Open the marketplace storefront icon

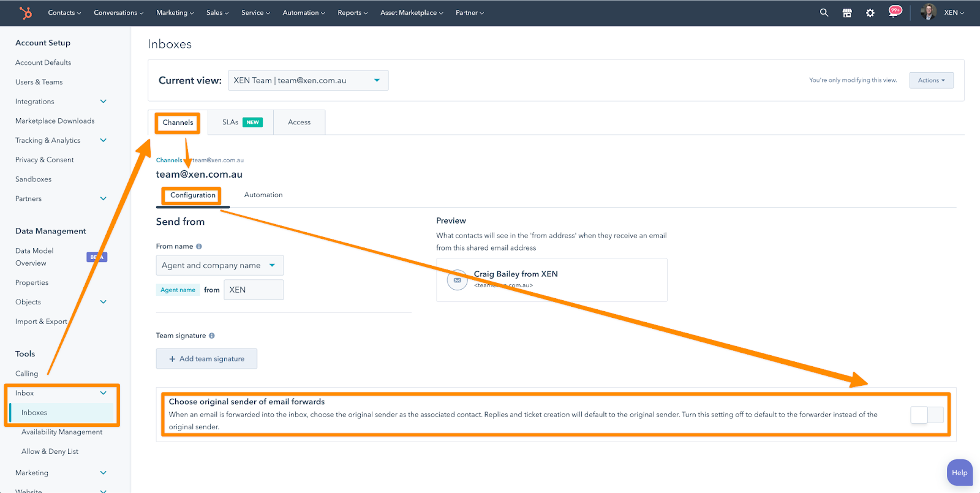click(x=847, y=12)
